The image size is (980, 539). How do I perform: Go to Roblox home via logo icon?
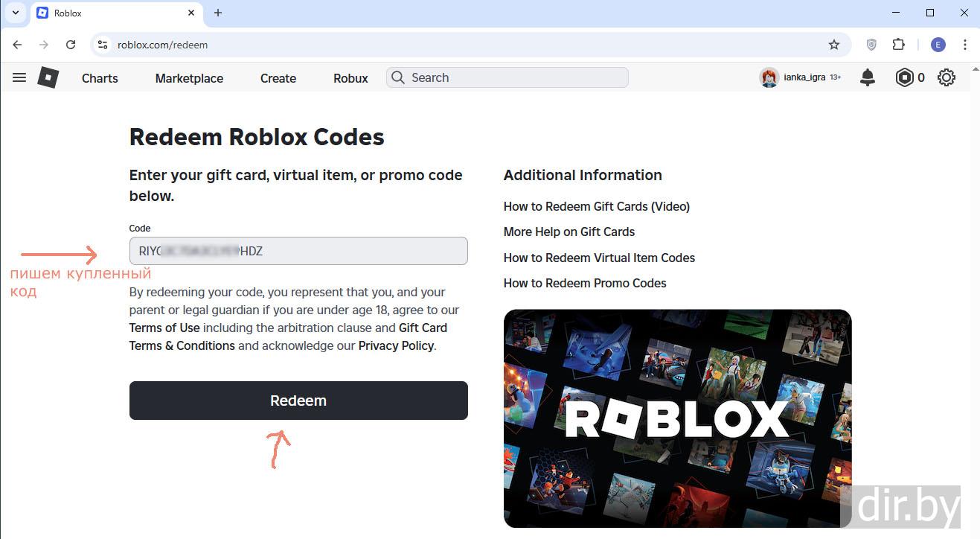click(x=48, y=77)
